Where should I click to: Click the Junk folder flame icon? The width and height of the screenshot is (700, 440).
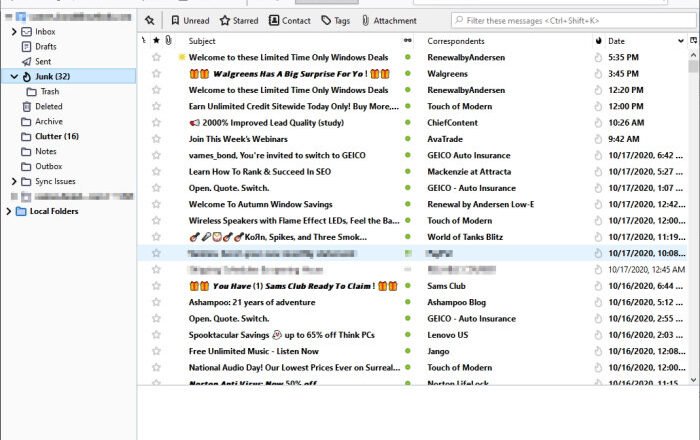coord(26,77)
